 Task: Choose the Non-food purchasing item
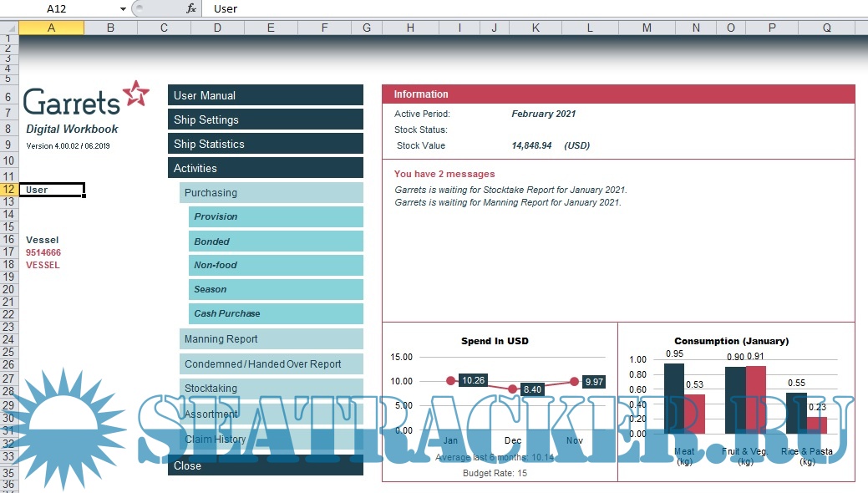coord(276,266)
